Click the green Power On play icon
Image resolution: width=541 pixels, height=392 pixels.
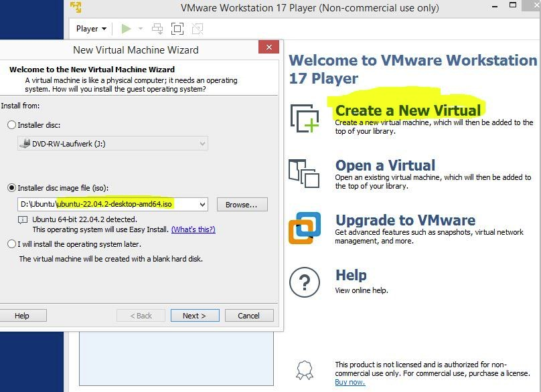(x=126, y=29)
